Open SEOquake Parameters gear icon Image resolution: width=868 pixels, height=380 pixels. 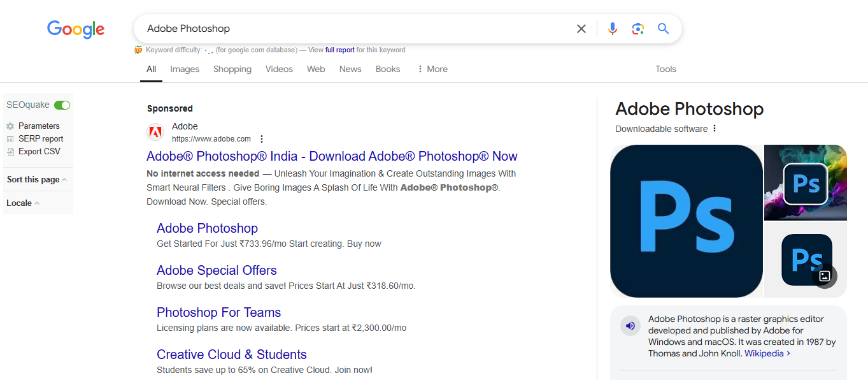10,126
